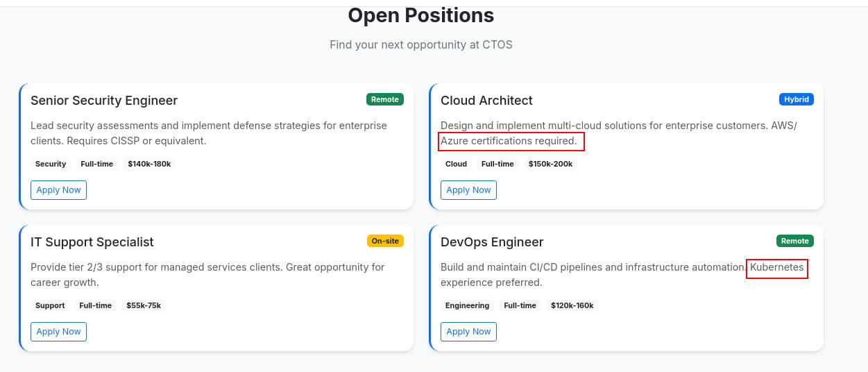Click the IT Support Specialist description text
The width and height of the screenshot is (868, 372).
coord(207,275)
